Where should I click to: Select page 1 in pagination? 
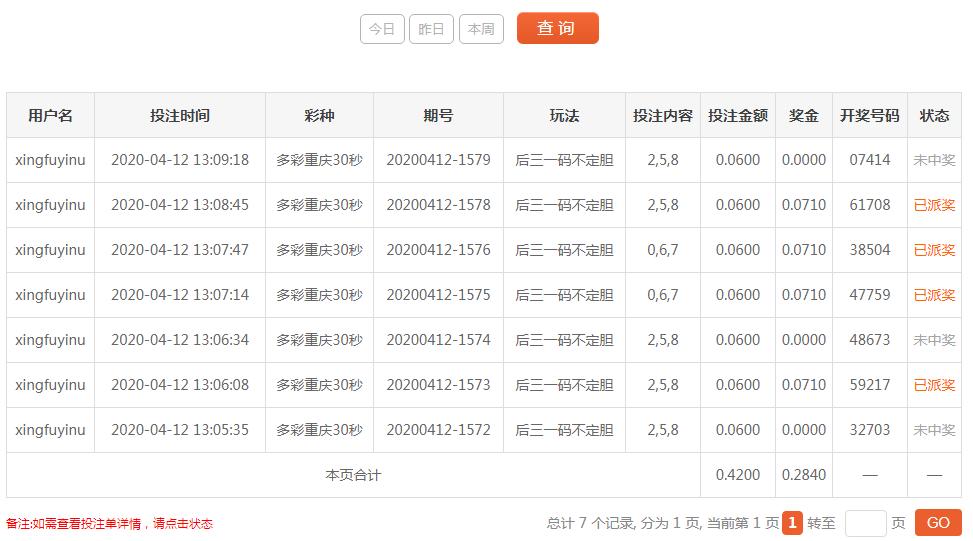792,523
